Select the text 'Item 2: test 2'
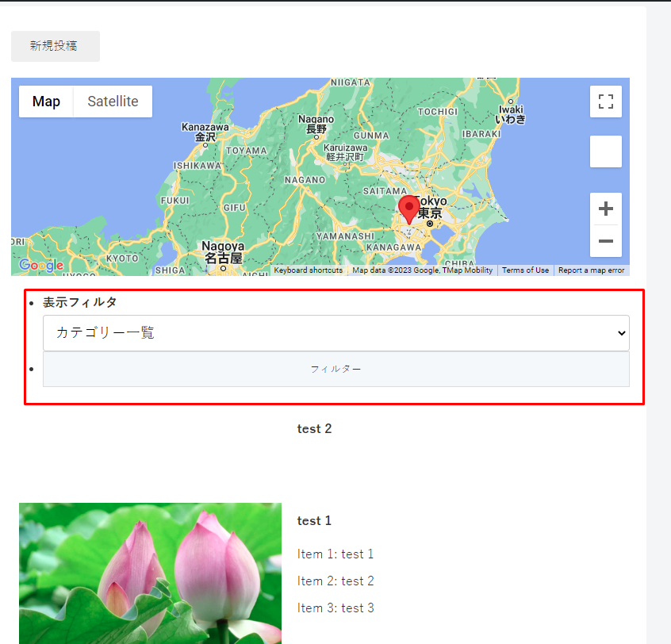Viewport: 671px width, 644px height. point(335,581)
